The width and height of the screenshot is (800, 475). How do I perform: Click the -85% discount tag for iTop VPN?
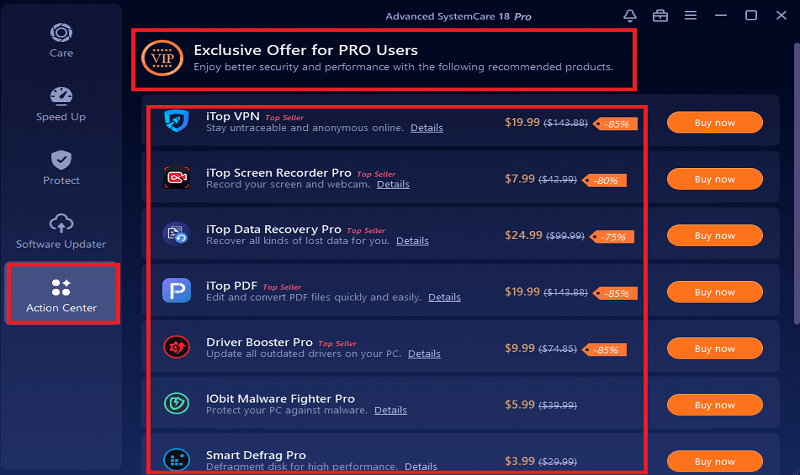tap(615, 124)
